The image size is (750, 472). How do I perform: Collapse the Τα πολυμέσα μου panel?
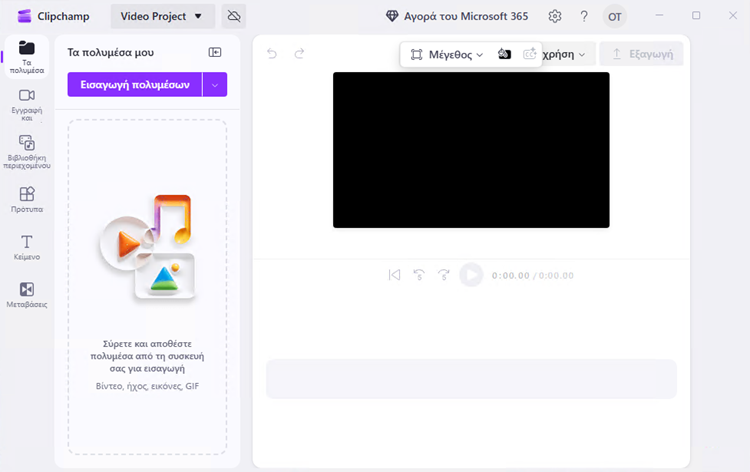point(214,52)
